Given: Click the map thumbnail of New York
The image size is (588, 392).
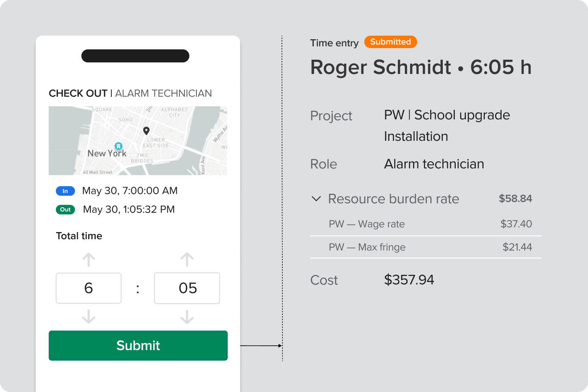Looking at the screenshot, I should pos(138,140).
